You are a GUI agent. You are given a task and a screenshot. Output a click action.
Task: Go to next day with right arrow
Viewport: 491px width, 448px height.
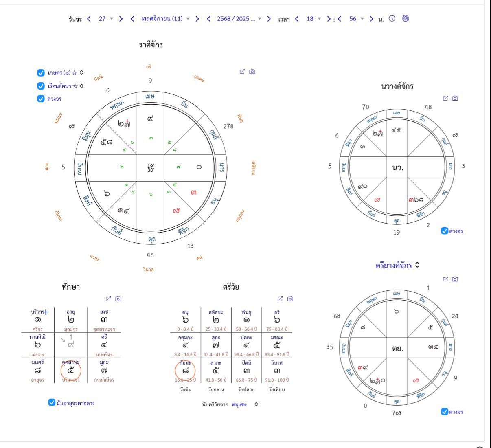point(121,19)
